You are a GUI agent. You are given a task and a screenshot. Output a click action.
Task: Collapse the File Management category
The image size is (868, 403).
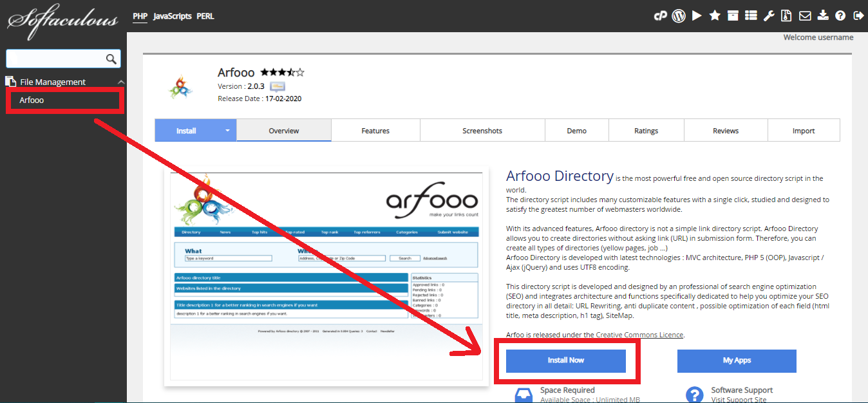[x=121, y=82]
